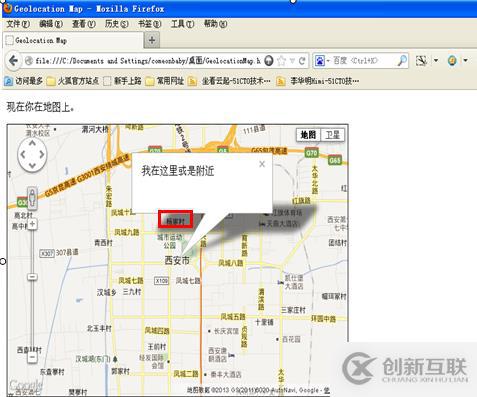
Task: Click the 凤城五路 road label
Action: pyautogui.click(x=233, y=316)
